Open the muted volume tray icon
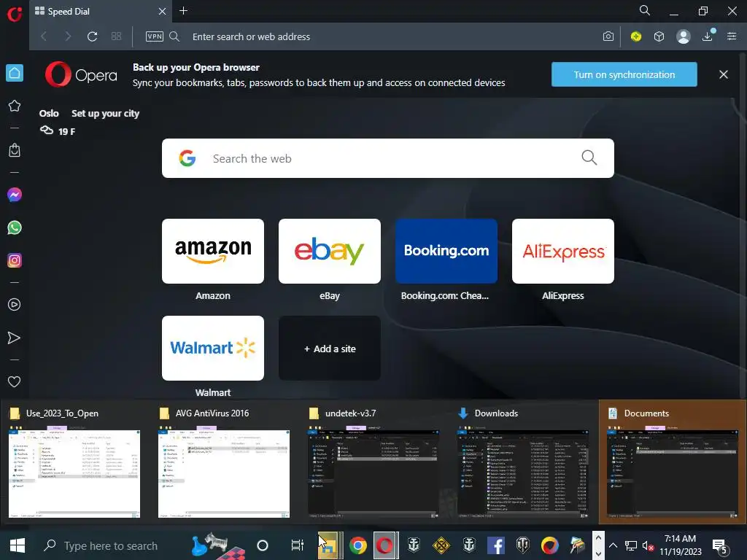The width and height of the screenshot is (747, 560). (648, 545)
